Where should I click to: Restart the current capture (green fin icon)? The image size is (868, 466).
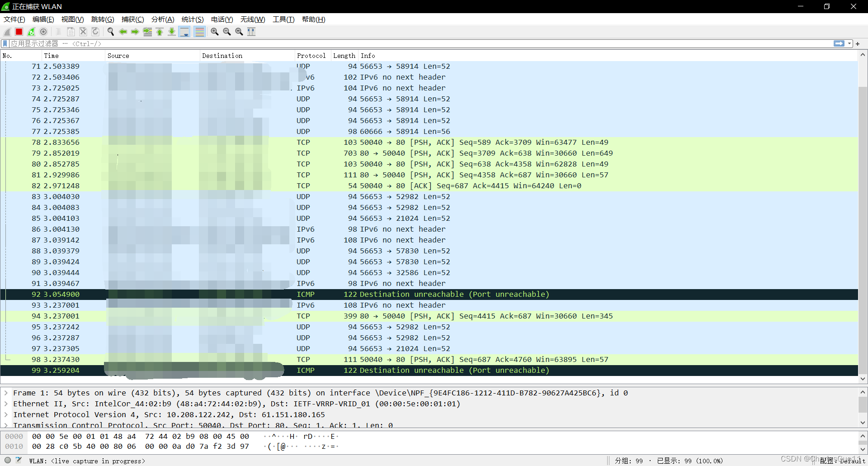31,32
